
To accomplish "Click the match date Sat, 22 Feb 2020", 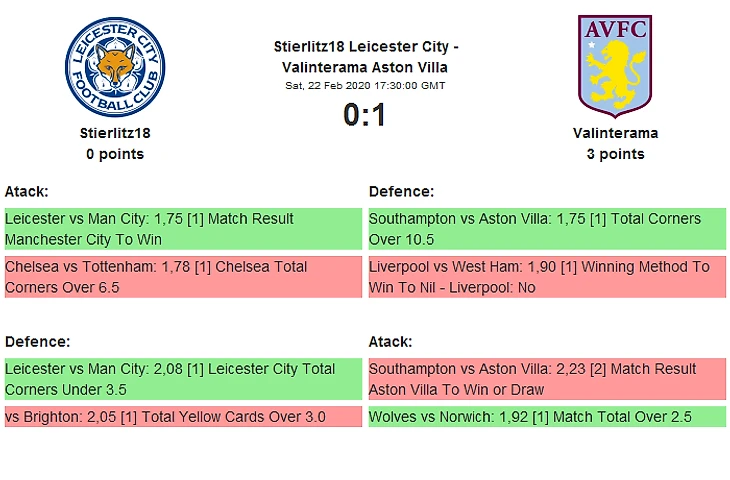I will [365, 85].
